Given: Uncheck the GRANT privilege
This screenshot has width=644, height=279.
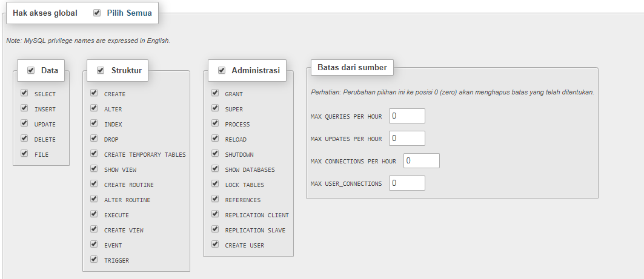Looking at the screenshot, I should (215, 93).
